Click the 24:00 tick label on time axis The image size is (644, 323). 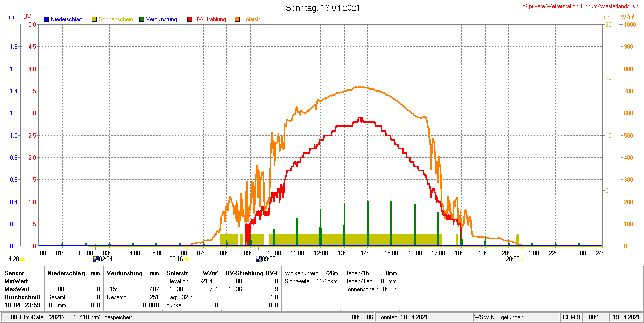tap(602, 253)
